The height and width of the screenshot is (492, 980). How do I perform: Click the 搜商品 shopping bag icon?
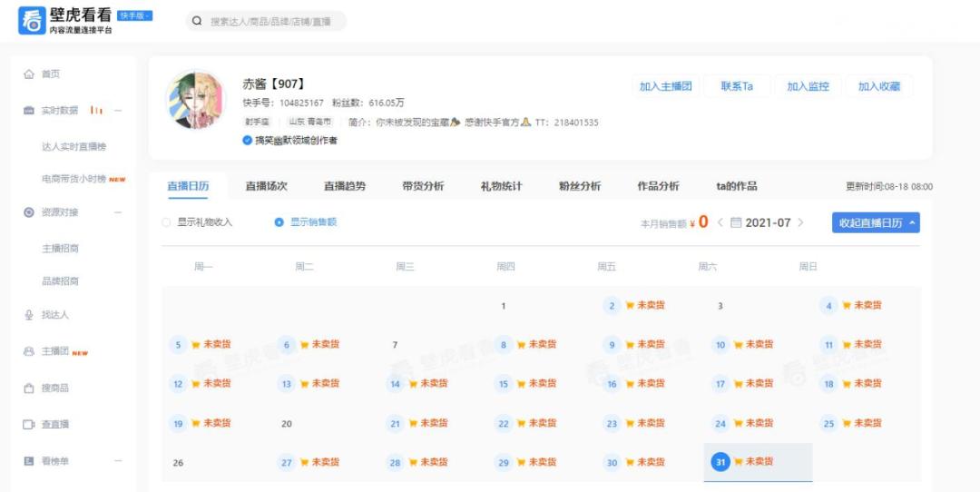coord(29,389)
